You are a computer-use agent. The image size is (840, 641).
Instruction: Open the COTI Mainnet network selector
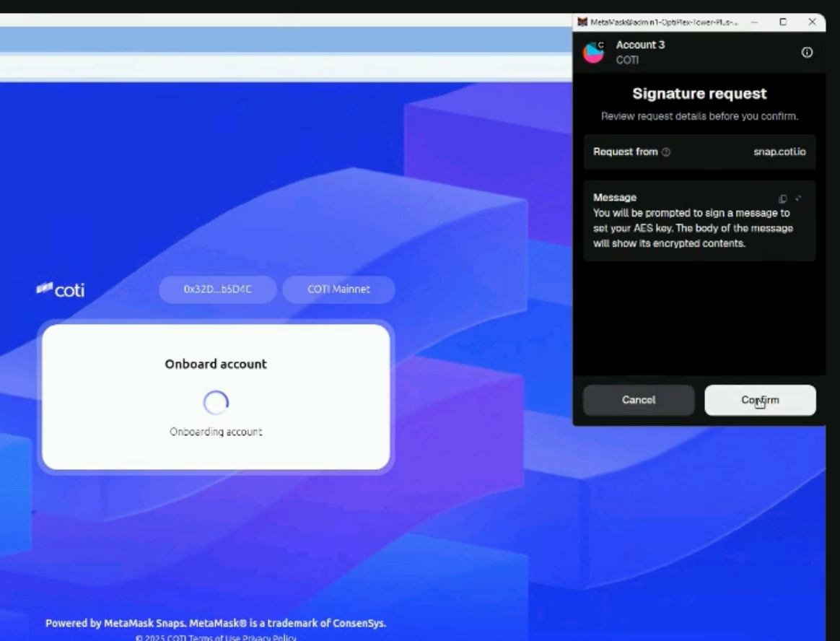point(338,289)
